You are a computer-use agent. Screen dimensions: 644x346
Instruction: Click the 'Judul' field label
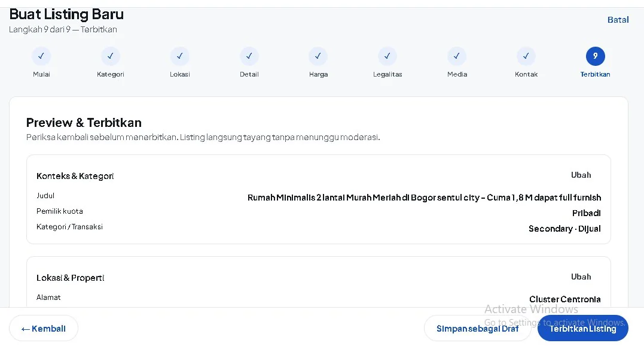pos(45,196)
